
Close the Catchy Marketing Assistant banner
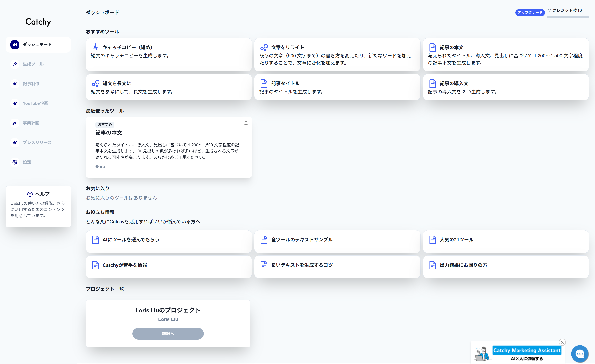tap(562, 342)
